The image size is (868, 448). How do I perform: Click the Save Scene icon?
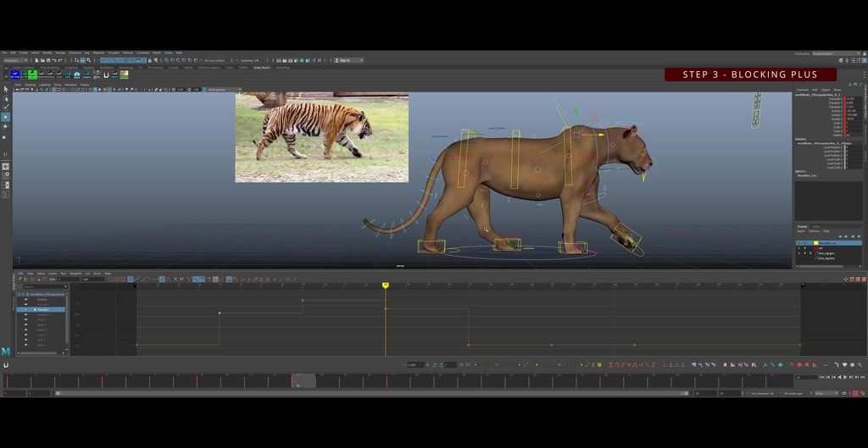tap(48, 60)
